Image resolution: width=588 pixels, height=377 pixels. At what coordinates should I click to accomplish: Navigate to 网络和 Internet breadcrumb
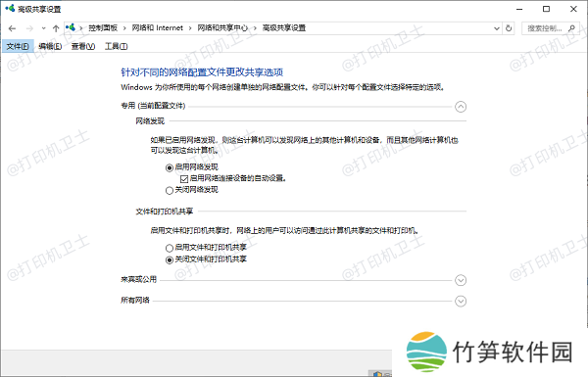pos(157,27)
